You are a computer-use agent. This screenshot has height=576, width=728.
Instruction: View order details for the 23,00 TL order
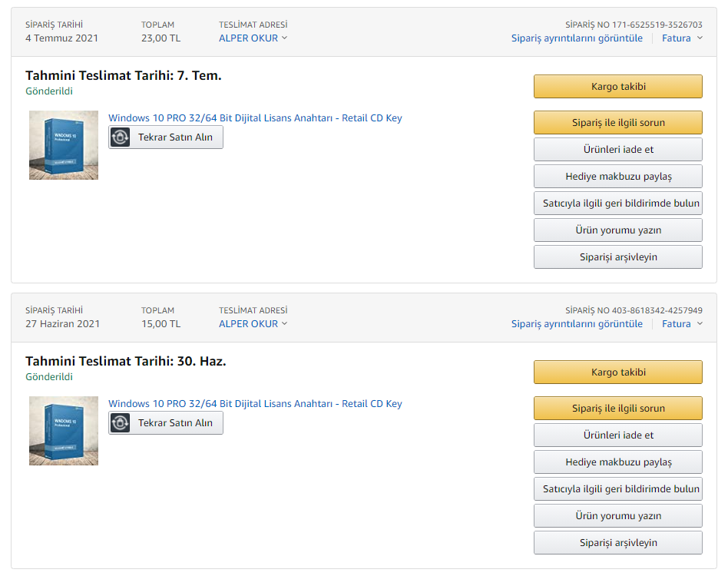(x=577, y=38)
